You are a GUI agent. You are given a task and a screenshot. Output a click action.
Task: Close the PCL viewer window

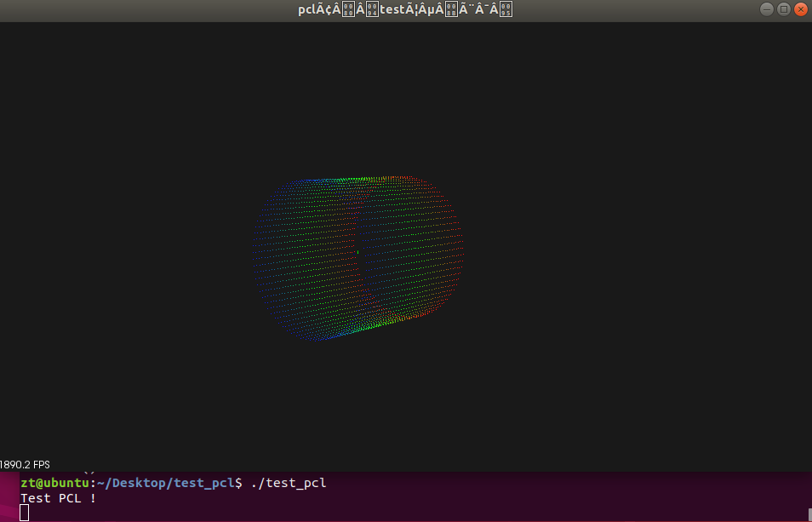click(801, 9)
